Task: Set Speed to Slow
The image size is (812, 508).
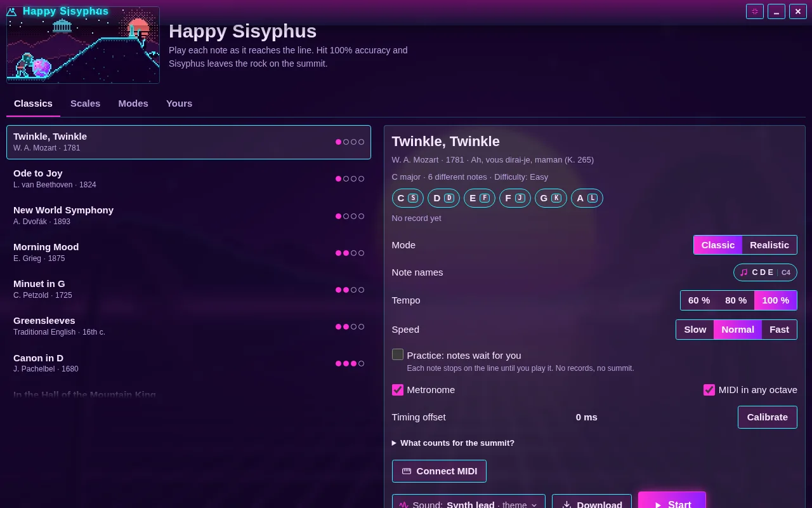Action: click(x=695, y=330)
